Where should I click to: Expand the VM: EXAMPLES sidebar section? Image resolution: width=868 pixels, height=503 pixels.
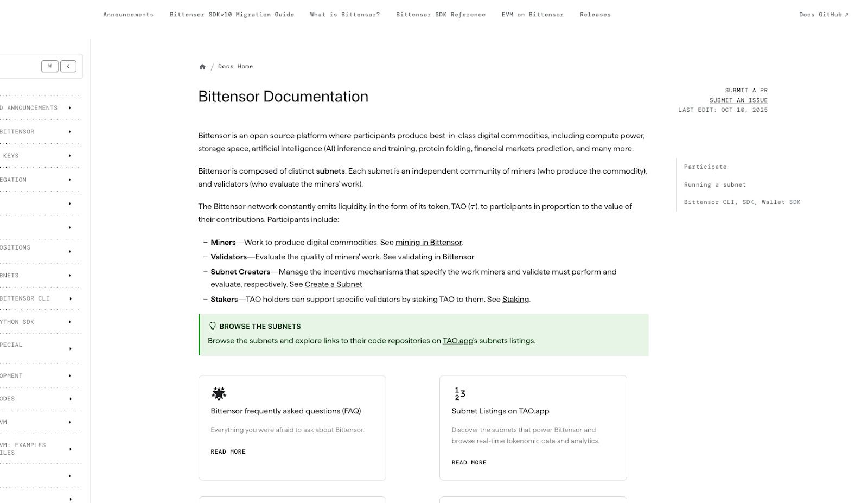click(x=70, y=449)
